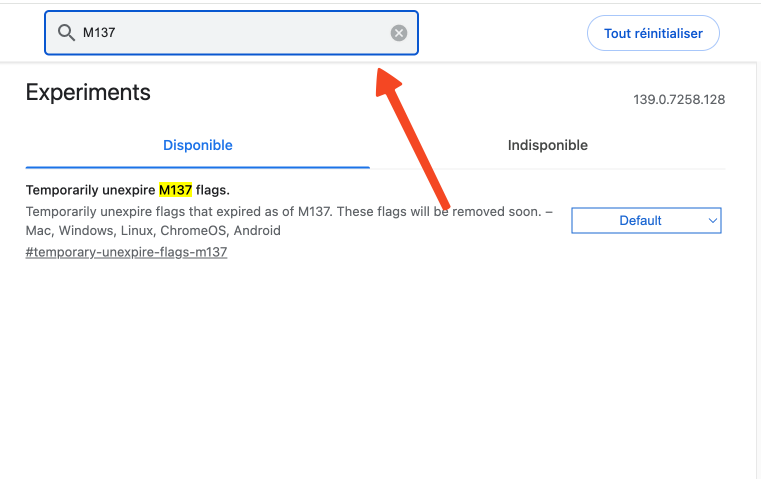This screenshot has height=479, width=761.
Task: Click the dropdown chevron arrow next to Default
Action: [712, 220]
